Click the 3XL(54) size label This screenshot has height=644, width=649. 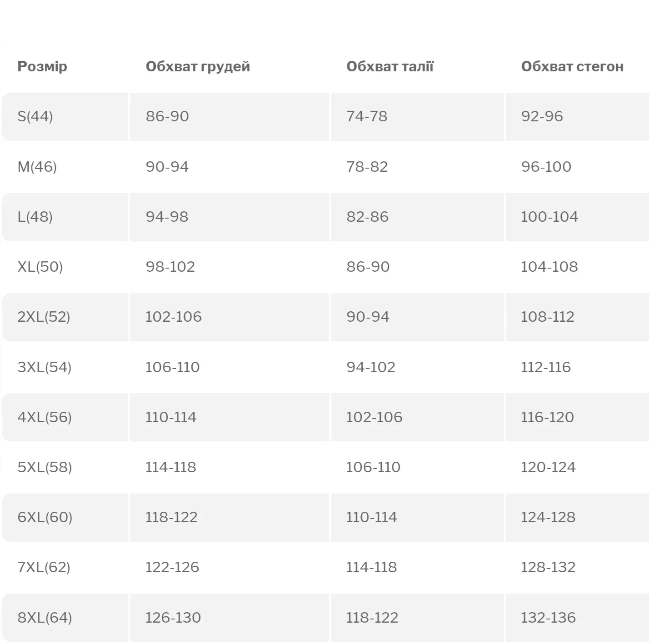point(45,367)
